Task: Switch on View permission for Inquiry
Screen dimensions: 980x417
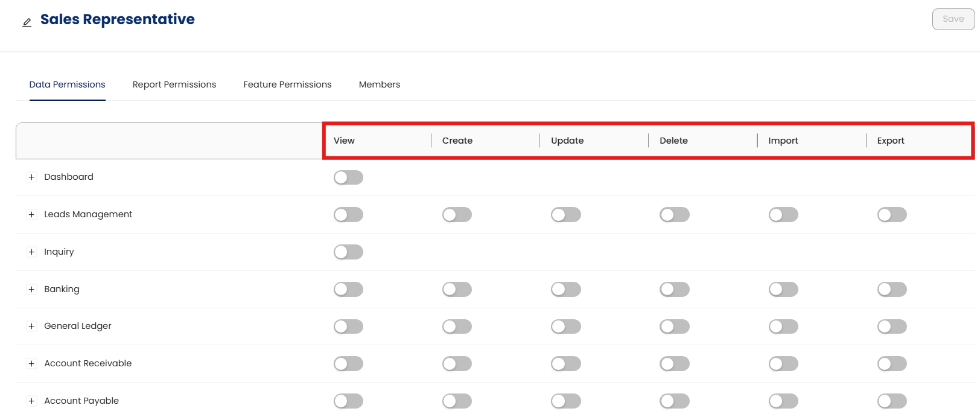Action: (348, 252)
